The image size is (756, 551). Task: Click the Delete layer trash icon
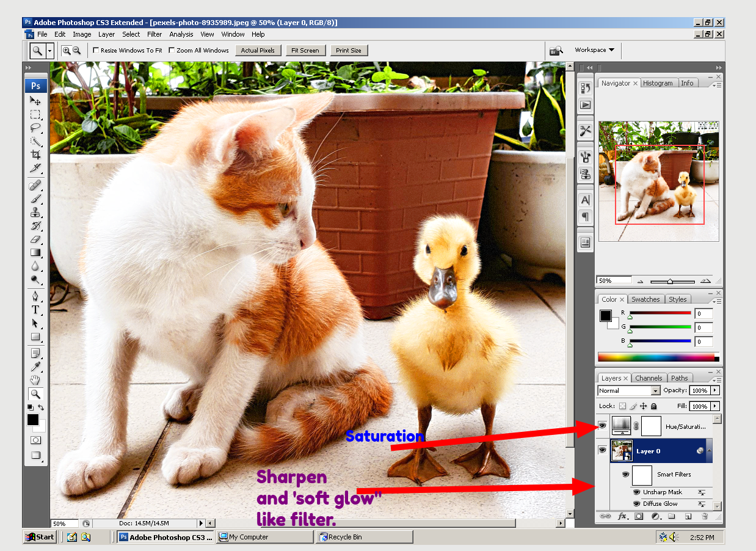[704, 516]
